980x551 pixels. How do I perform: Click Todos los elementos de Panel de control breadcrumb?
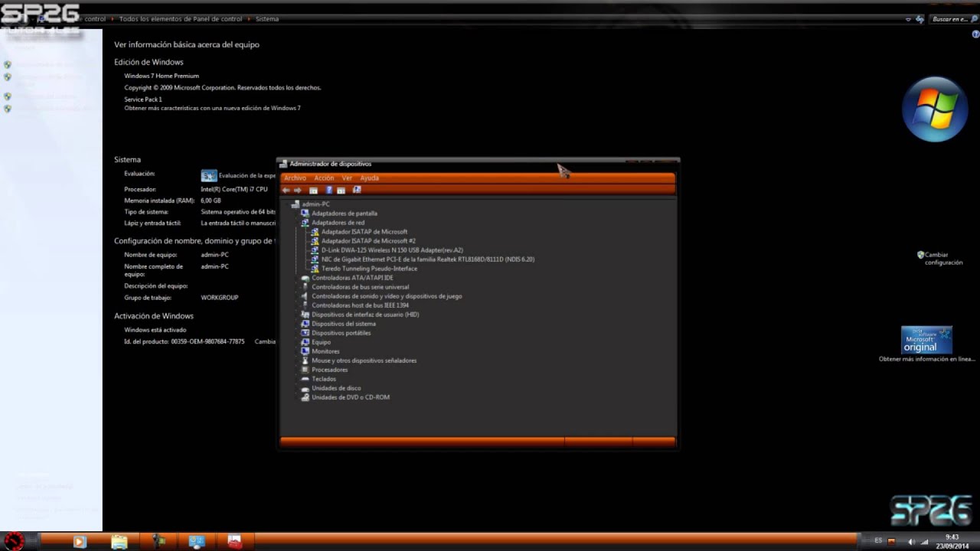coord(181,19)
